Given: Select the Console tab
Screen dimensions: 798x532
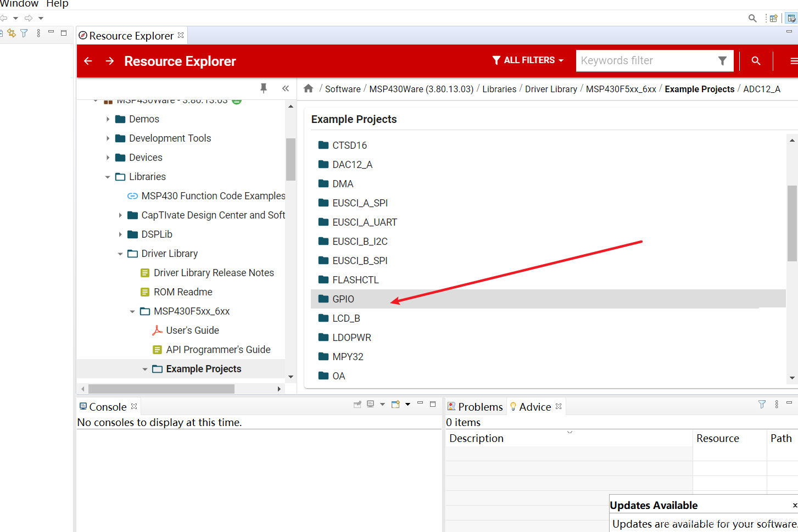Looking at the screenshot, I should 108,407.
